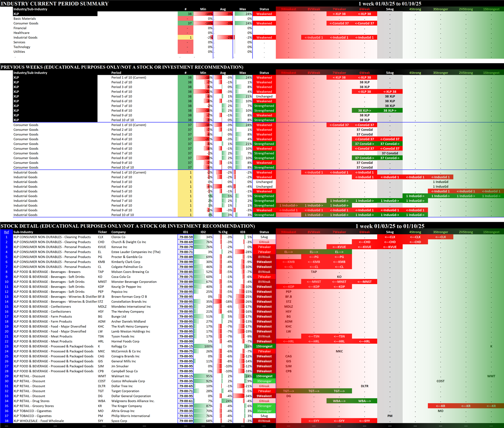
Task: Click the Weakened status for Consumer Goods summary
Action: pyautogui.click(x=264, y=23)
